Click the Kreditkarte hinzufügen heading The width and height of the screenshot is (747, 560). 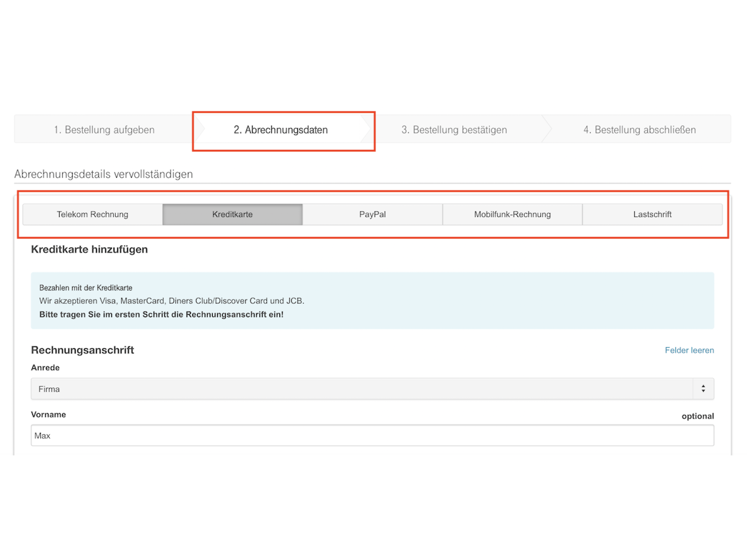[x=89, y=249]
